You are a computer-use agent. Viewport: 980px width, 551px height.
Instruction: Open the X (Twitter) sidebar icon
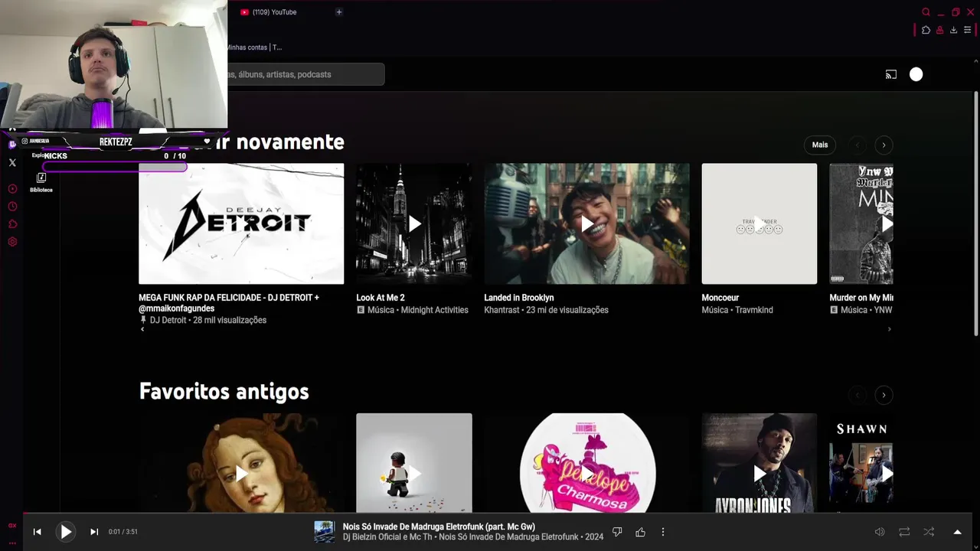point(12,162)
